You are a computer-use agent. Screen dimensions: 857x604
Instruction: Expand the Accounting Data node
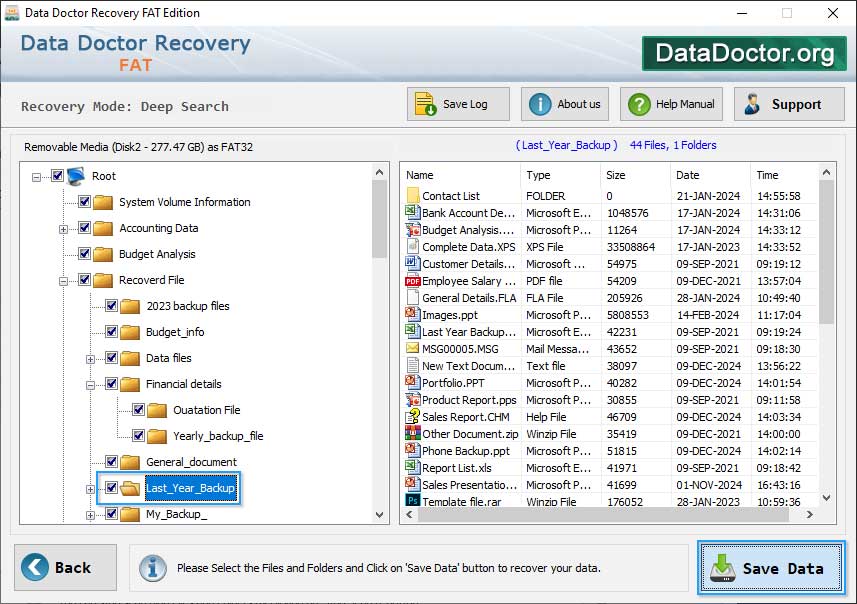(63, 229)
